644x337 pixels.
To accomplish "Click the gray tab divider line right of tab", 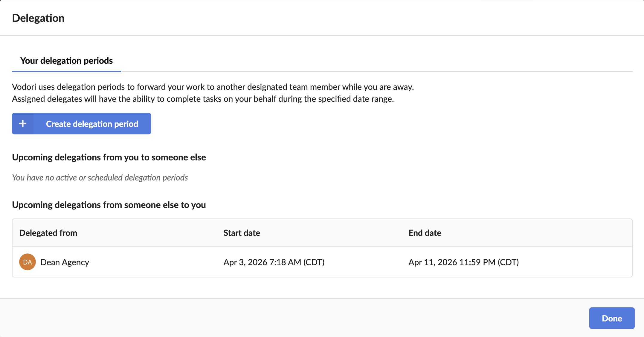I will point(377,72).
